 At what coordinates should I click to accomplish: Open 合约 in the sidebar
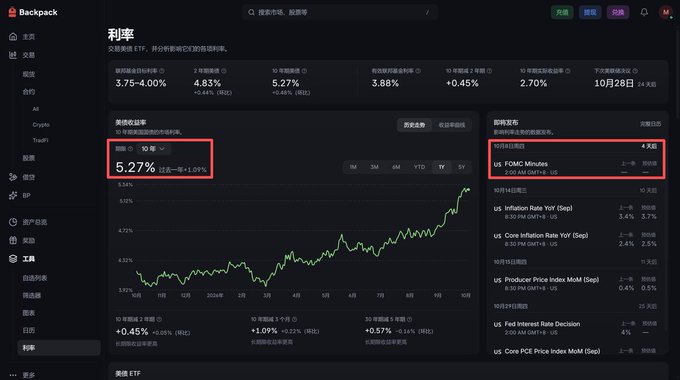tap(29, 92)
